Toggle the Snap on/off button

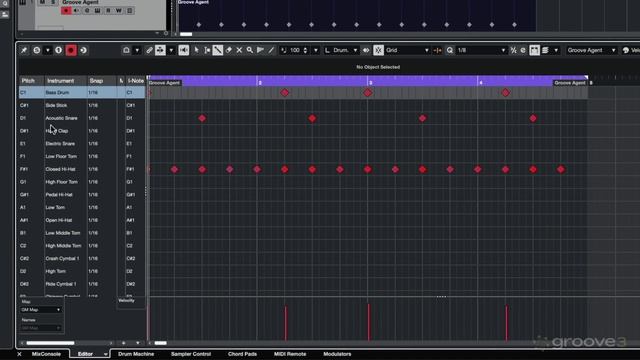pyautogui.click(x=378, y=50)
